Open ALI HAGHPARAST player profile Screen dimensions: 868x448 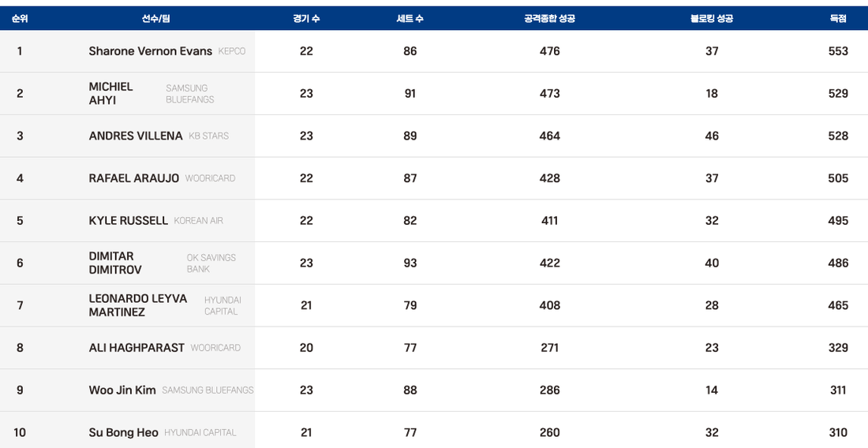click(x=137, y=348)
